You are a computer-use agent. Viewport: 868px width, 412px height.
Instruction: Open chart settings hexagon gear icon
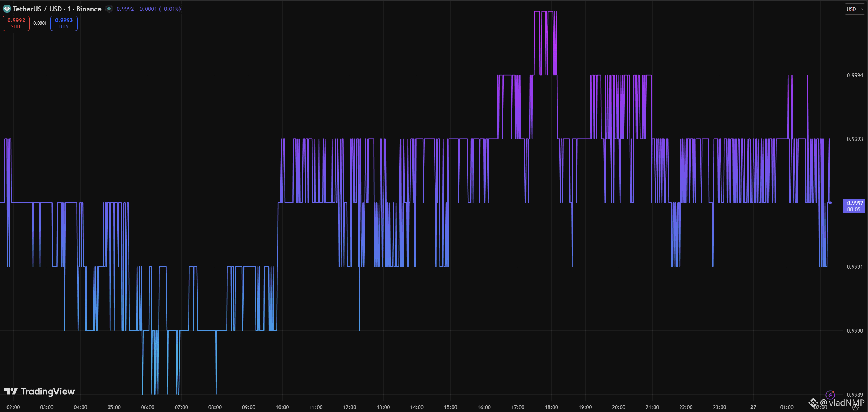pyautogui.click(x=855, y=407)
